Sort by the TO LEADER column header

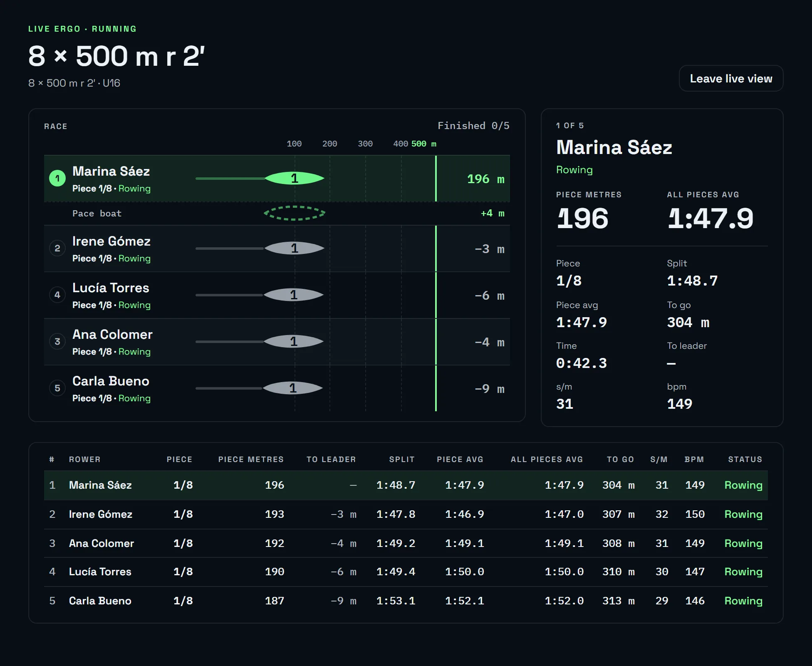pyautogui.click(x=331, y=459)
